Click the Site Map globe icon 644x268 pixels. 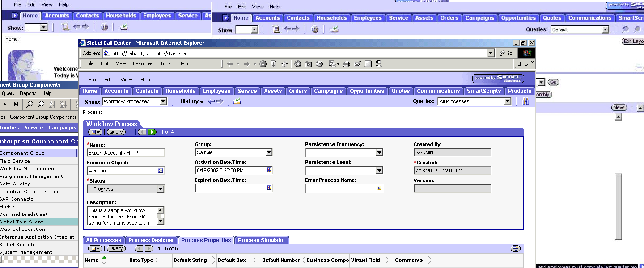click(315, 29)
